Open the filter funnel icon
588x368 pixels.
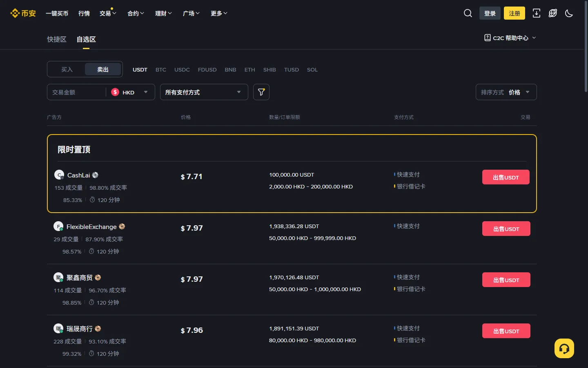pyautogui.click(x=261, y=92)
